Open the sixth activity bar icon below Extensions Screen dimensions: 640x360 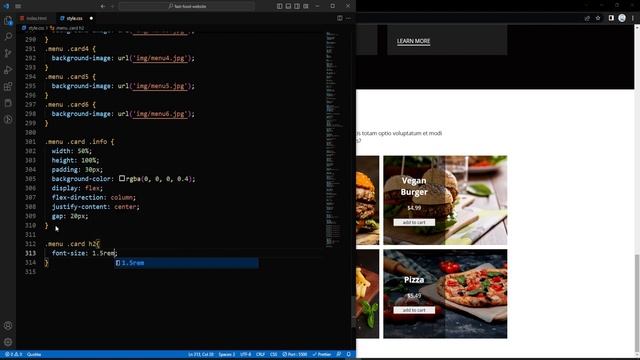[x=8, y=103]
